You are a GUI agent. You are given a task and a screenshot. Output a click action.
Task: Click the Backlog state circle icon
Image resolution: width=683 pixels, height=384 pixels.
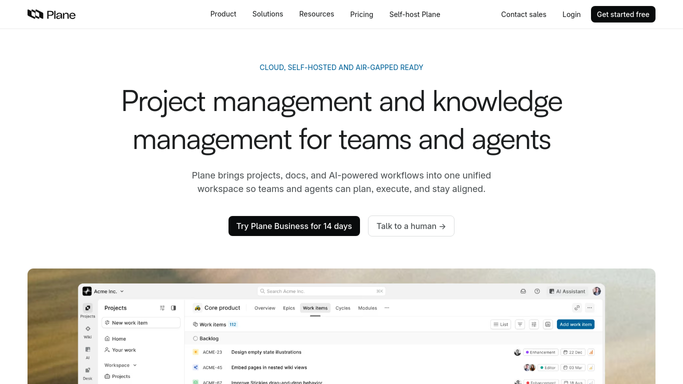[195, 338]
